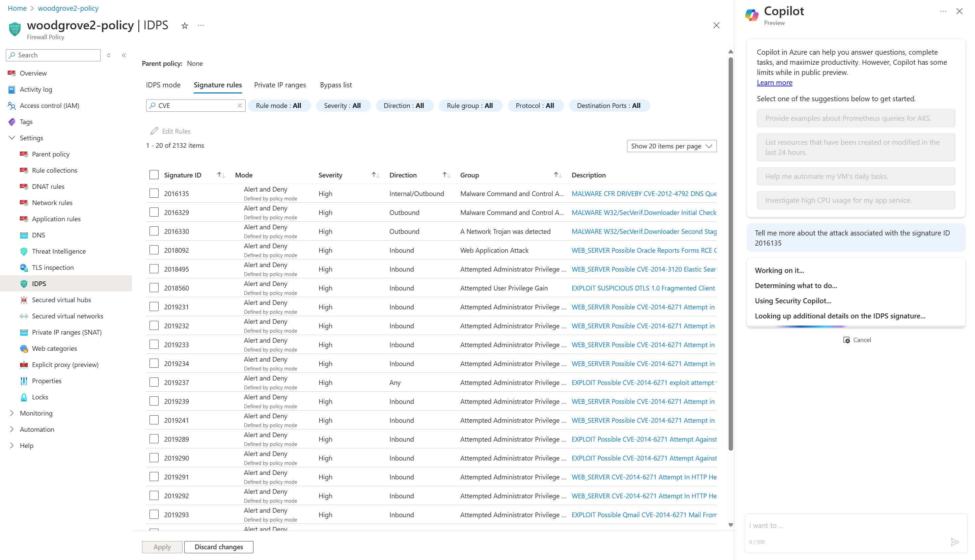Click the Discard changes button
The height and width of the screenshot is (560, 975).
(219, 547)
